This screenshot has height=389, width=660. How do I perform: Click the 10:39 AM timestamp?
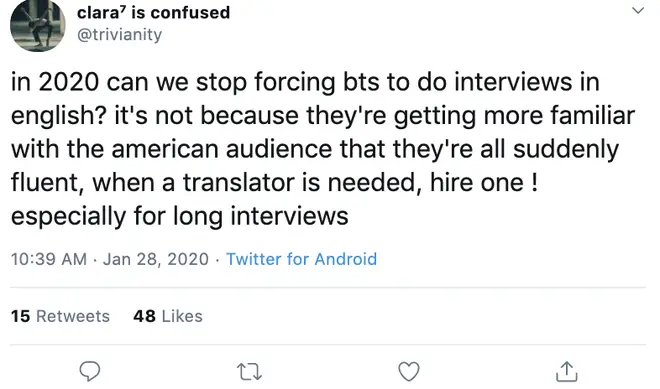49,259
